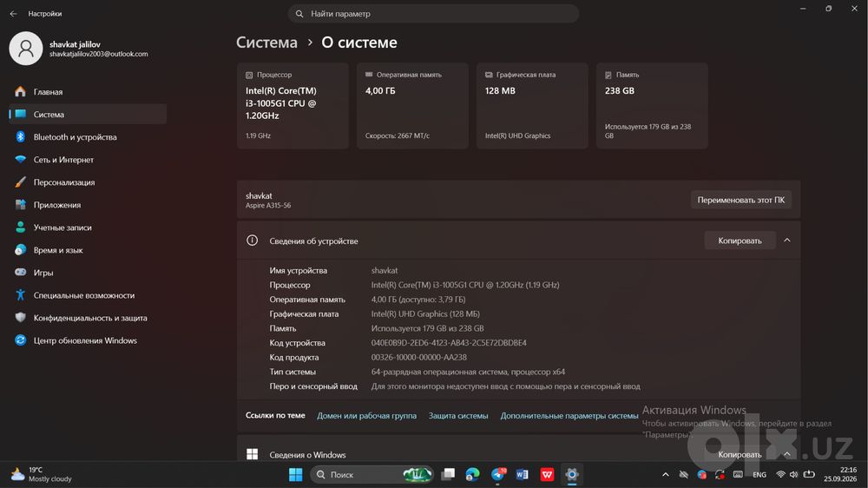The height and width of the screenshot is (488, 868).
Task: Click the Специальные возможности accessibility icon
Action: pos(21,295)
